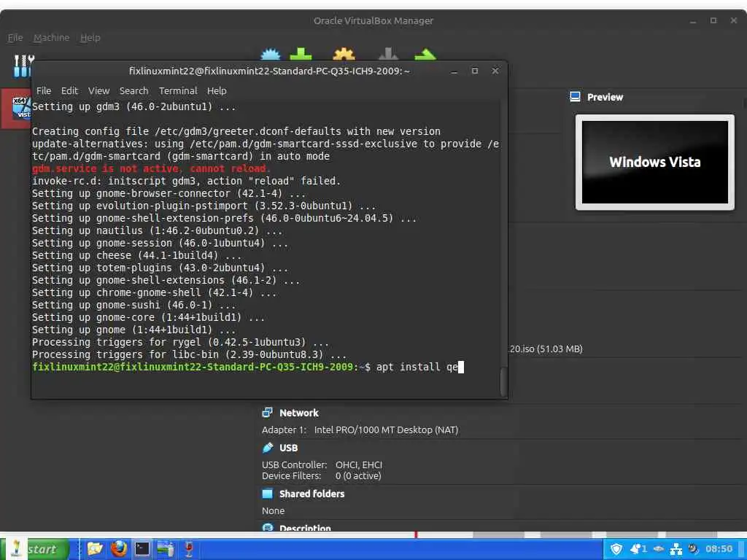Click the Windows Vista preview thumbnail

tap(654, 162)
